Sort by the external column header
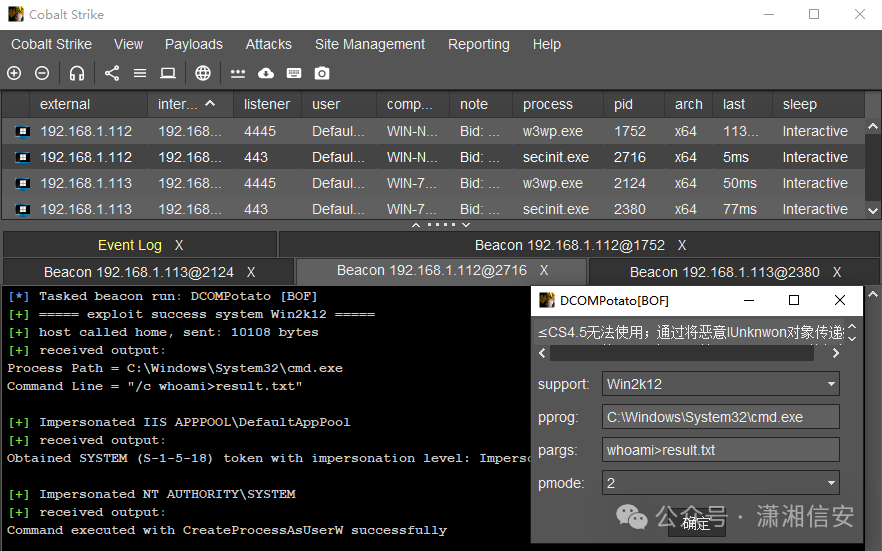Screen dimensions: 882x551 click(88, 104)
